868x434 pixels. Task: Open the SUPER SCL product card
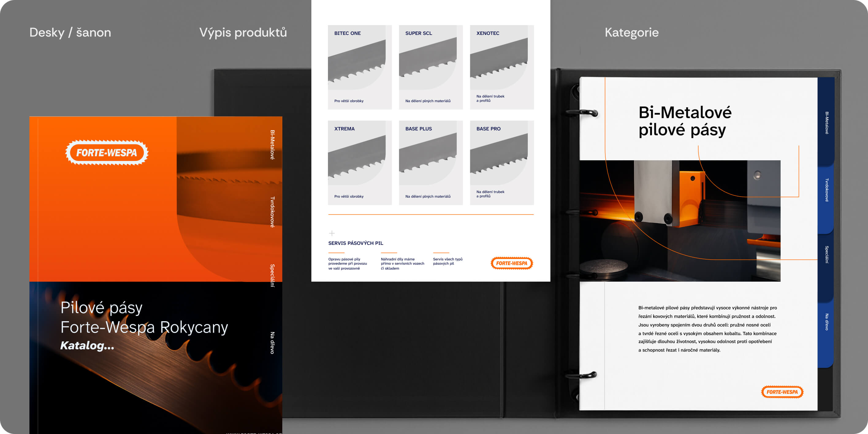pyautogui.click(x=431, y=67)
